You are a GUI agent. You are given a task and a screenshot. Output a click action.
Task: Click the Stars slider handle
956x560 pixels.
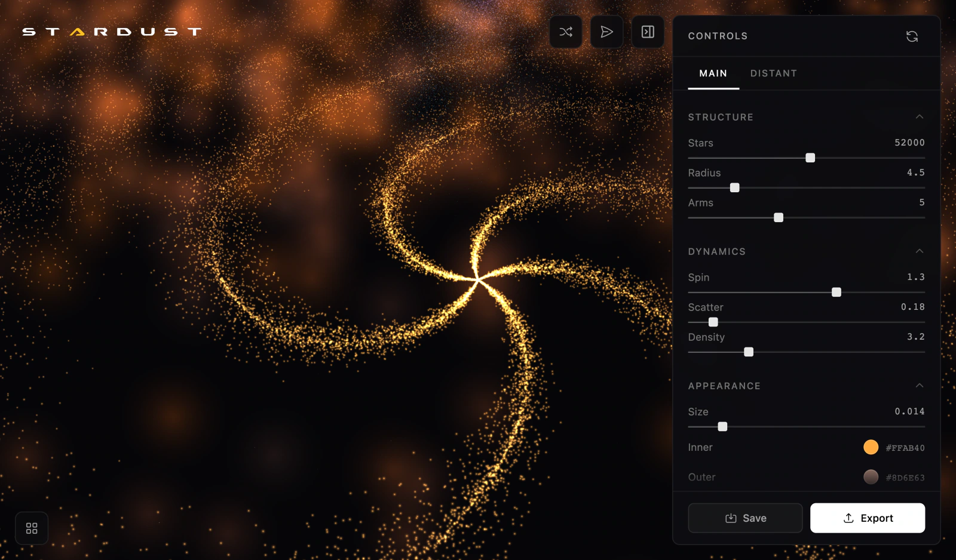[x=810, y=158]
